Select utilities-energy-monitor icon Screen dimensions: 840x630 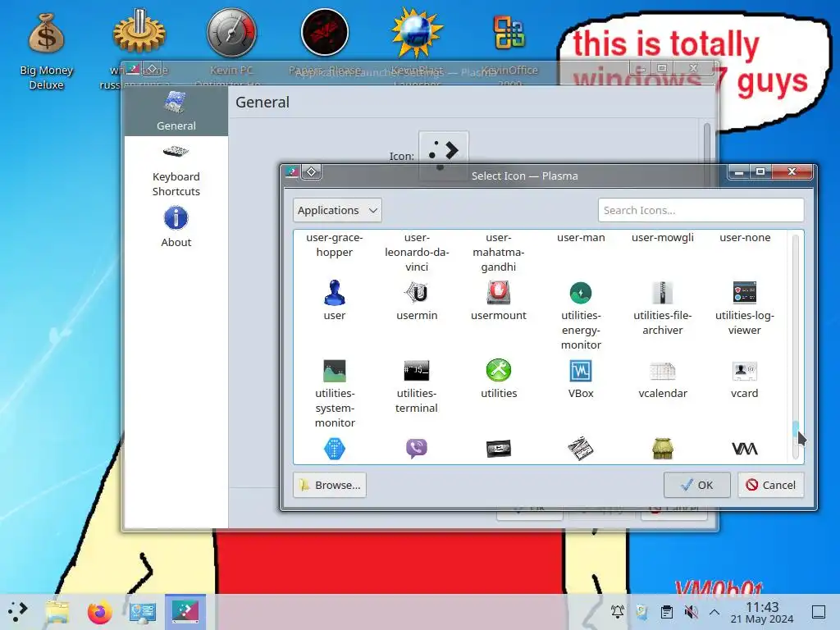[x=581, y=293]
